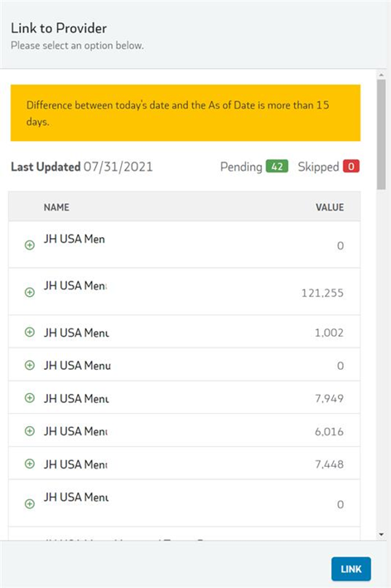Screen dimensions: 391x588
Task: Click the red Skipped 0 badge
Action: pos(351,167)
